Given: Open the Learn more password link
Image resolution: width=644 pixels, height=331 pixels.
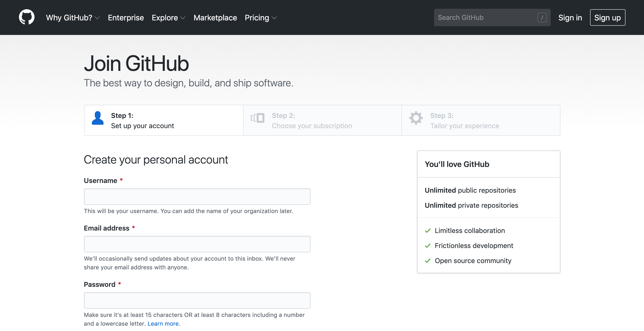Looking at the screenshot, I should pyautogui.click(x=163, y=323).
